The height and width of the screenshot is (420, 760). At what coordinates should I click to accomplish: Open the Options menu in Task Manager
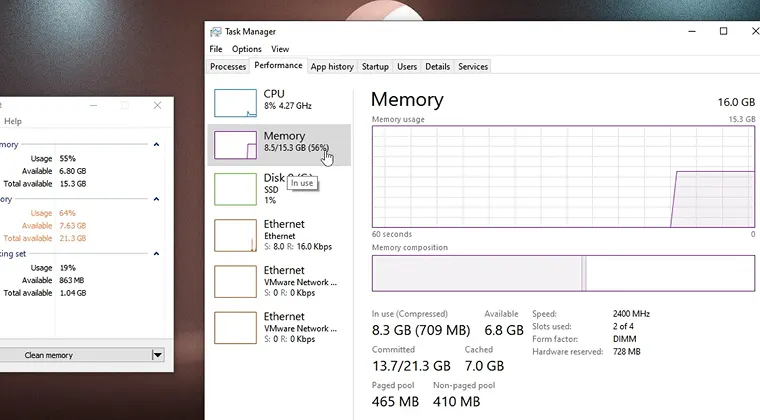point(246,49)
